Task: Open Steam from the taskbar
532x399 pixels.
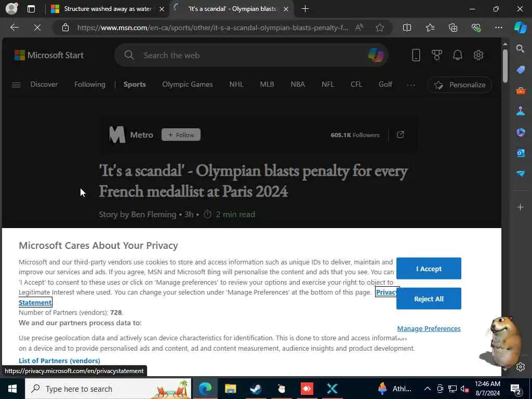Action: pyautogui.click(x=256, y=389)
